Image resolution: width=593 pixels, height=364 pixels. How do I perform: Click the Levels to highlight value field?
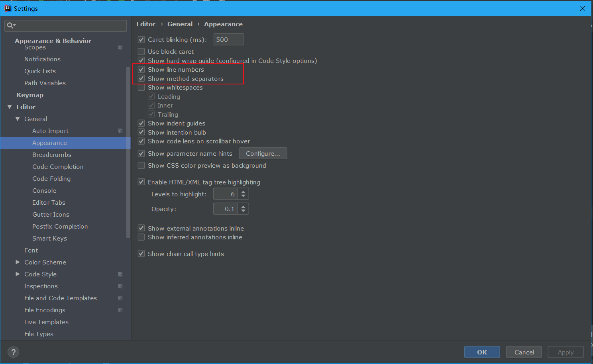[226, 194]
